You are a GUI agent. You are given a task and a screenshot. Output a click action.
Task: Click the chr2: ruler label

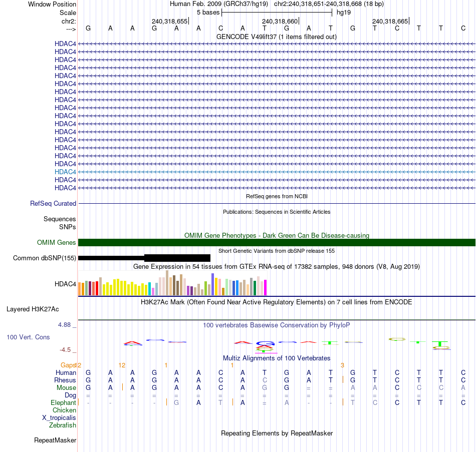tap(69, 21)
